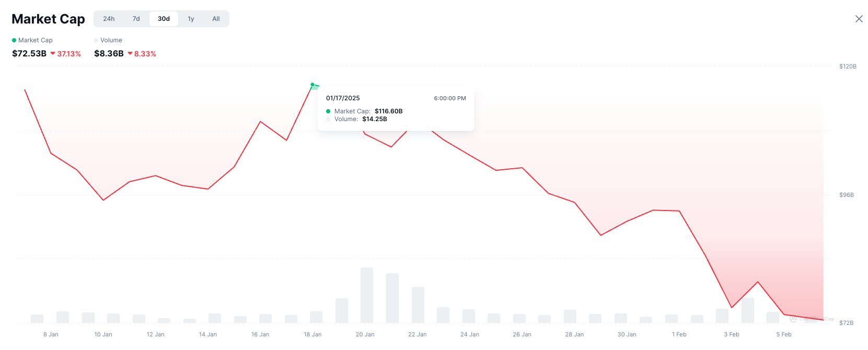Select the 30d time range tab
Screen dimensions: 868x350
pyautogui.click(x=164, y=19)
